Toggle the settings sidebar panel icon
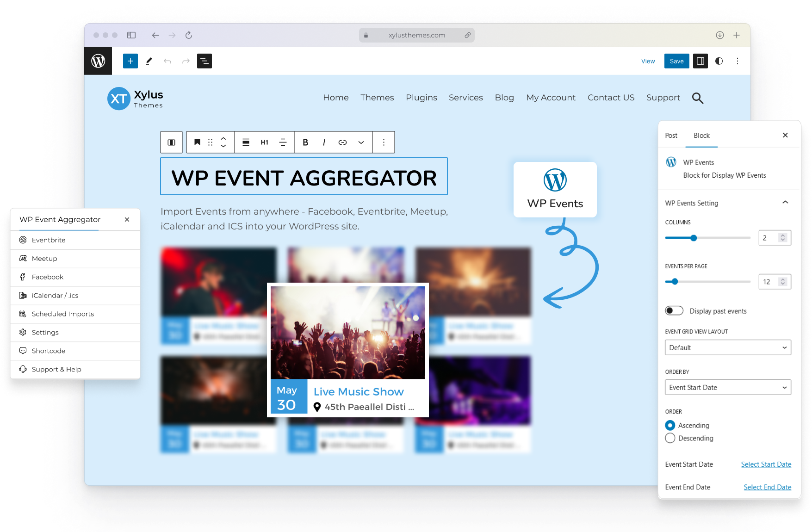Viewport: 812px width, 532px height. [700, 61]
